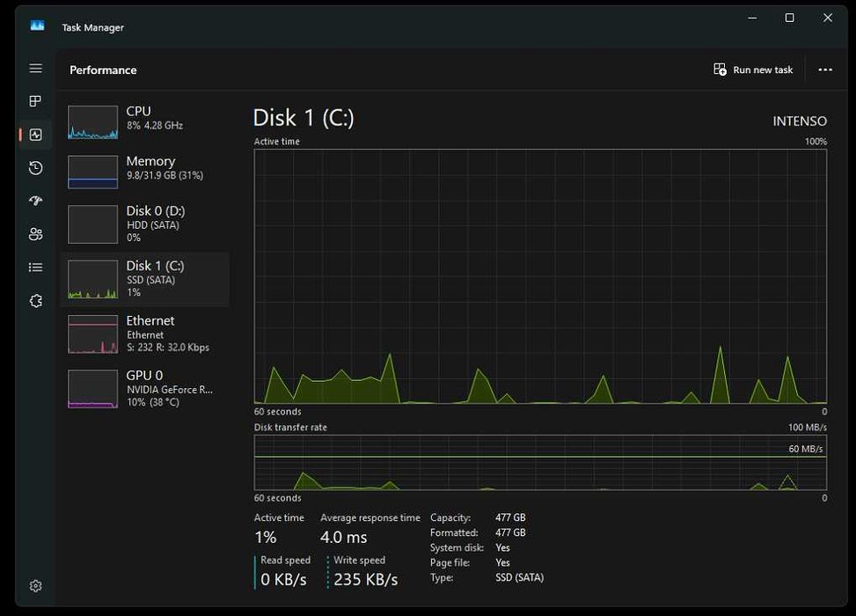Click the Formatted 477 GB value

pyautogui.click(x=510, y=532)
